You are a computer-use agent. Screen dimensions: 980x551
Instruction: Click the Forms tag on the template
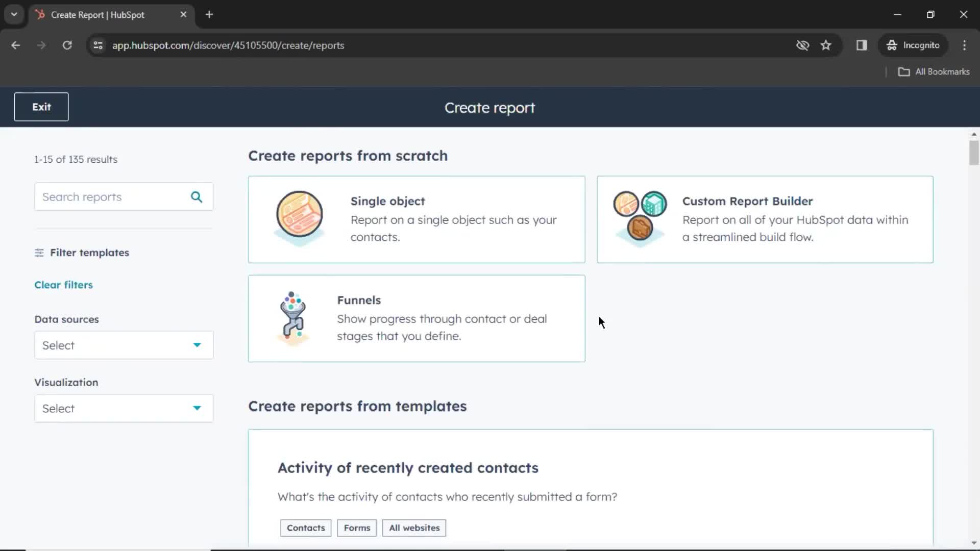[x=357, y=528]
